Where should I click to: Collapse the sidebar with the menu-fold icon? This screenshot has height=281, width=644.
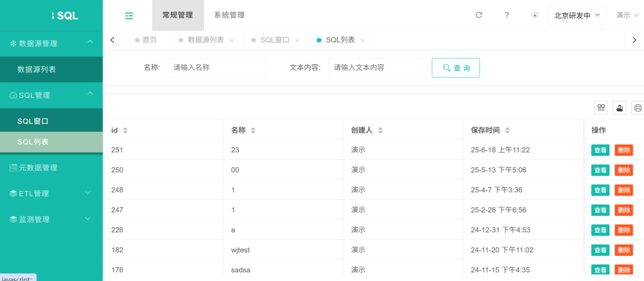tap(129, 16)
